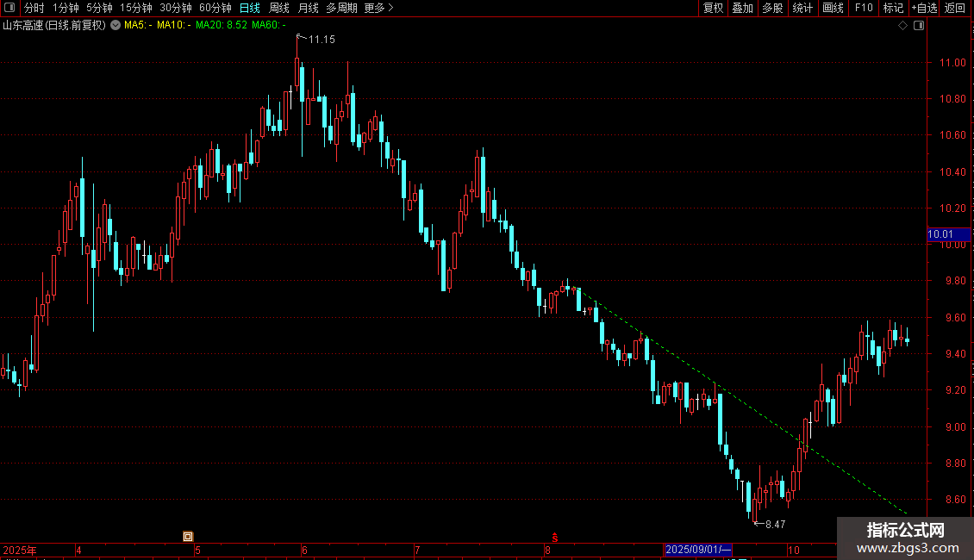Switch to 分时 intraday view

tap(34, 8)
